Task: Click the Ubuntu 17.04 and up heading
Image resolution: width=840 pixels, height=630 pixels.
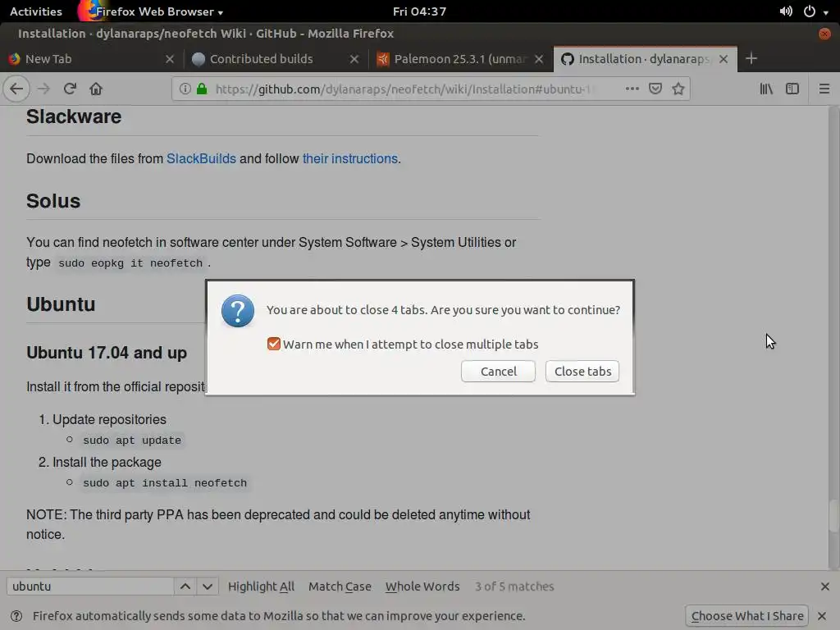Action: [x=107, y=353]
